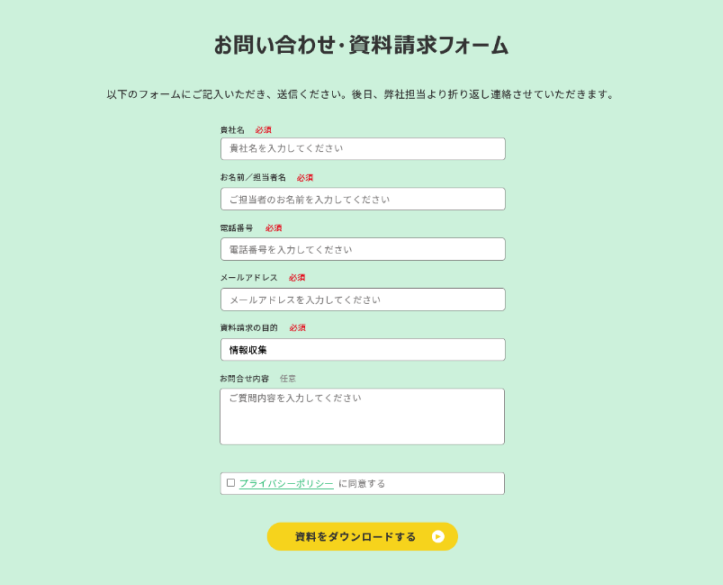Click the お名前／担当者名 label
Screen dimensions: 723x585
point(253,178)
